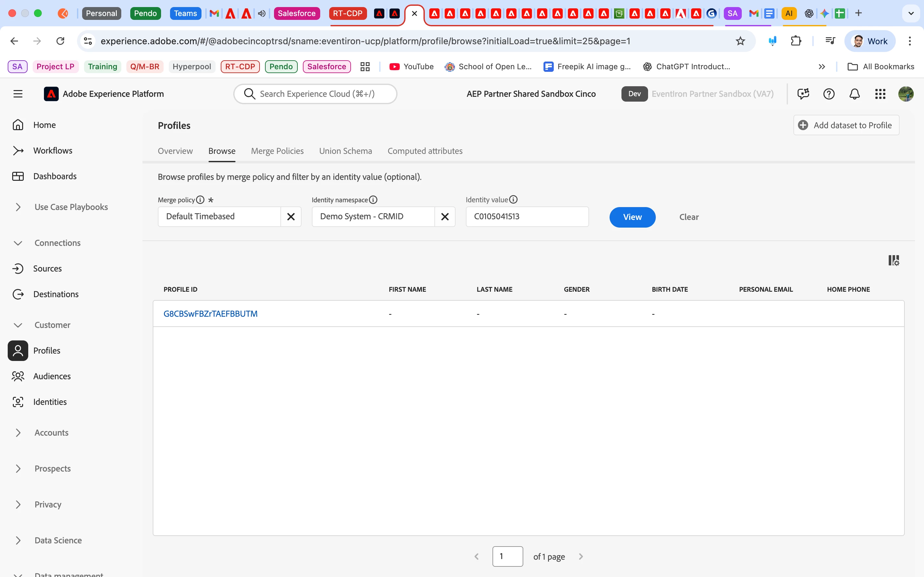Open Audiences in the sidebar

click(52, 376)
